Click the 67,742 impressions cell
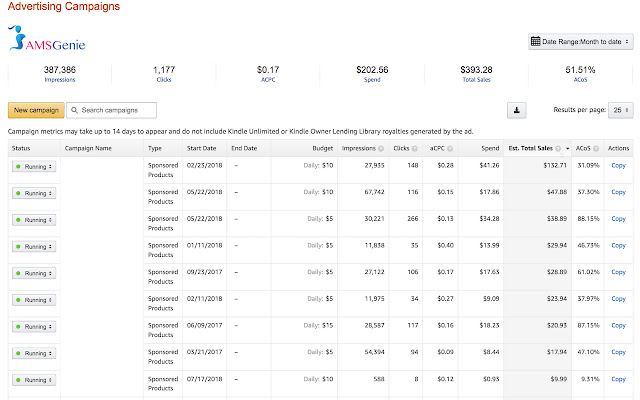The height and width of the screenshot is (400, 640). (x=374, y=192)
